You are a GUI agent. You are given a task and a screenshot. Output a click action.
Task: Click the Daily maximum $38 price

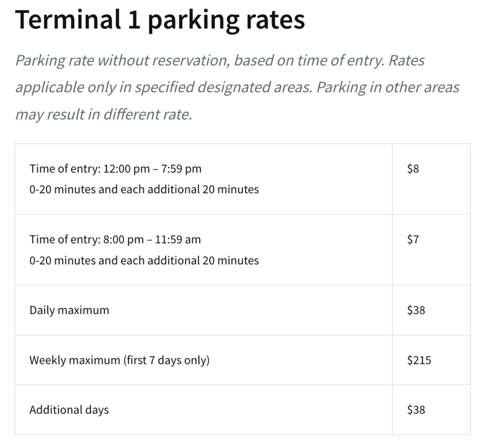tap(416, 310)
